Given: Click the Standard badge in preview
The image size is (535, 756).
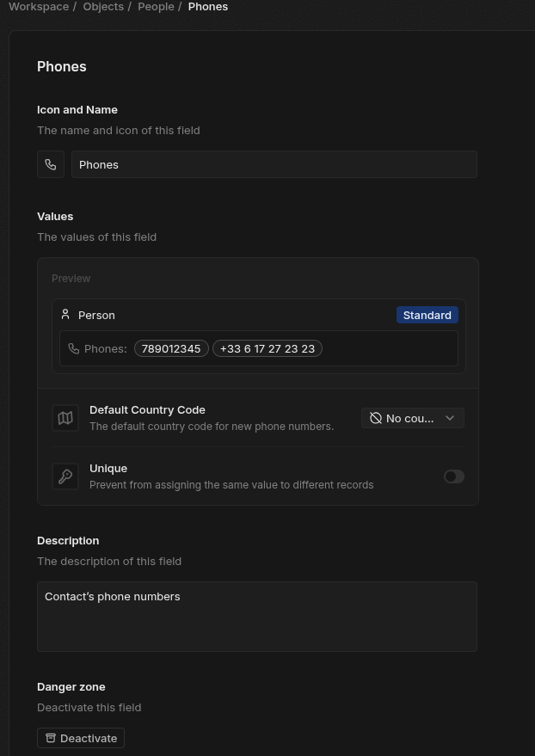Looking at the screenshot, I should pyautogui.click(x=427, y=315).
